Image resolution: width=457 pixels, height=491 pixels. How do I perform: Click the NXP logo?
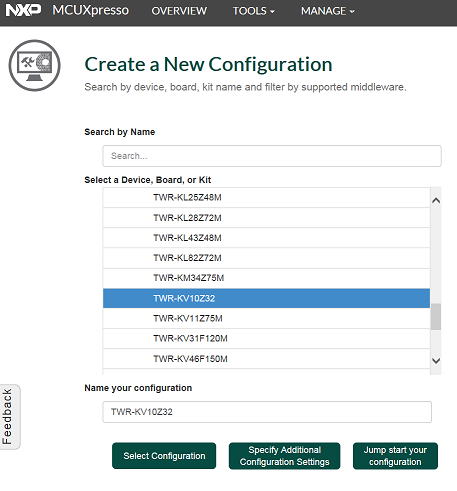[x=23, y=10]
